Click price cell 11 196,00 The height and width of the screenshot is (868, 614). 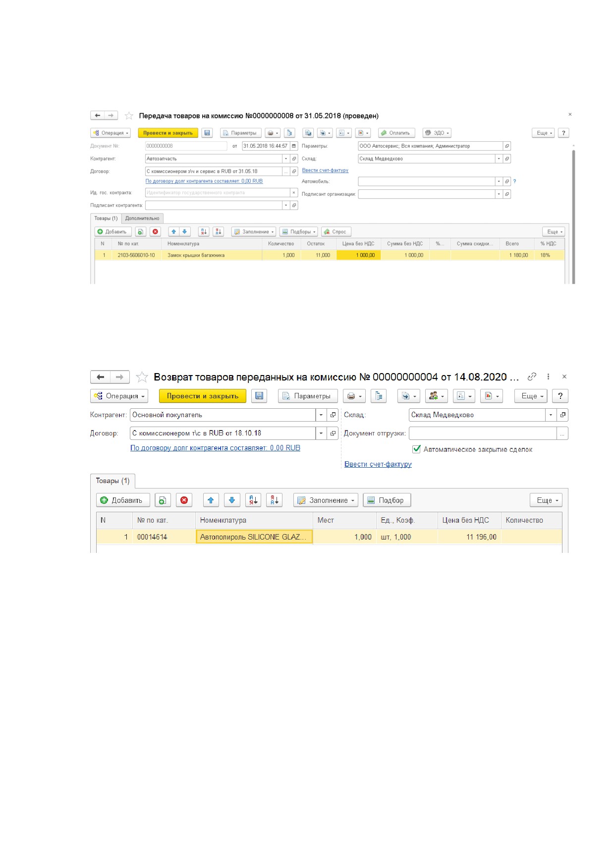coord(469,537)
